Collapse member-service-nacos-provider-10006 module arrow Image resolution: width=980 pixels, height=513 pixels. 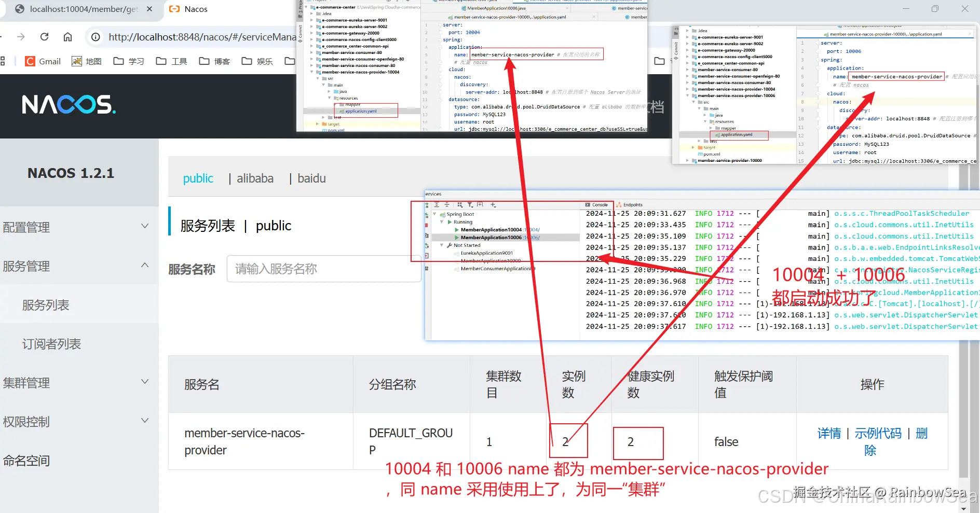tap(687, 95)
